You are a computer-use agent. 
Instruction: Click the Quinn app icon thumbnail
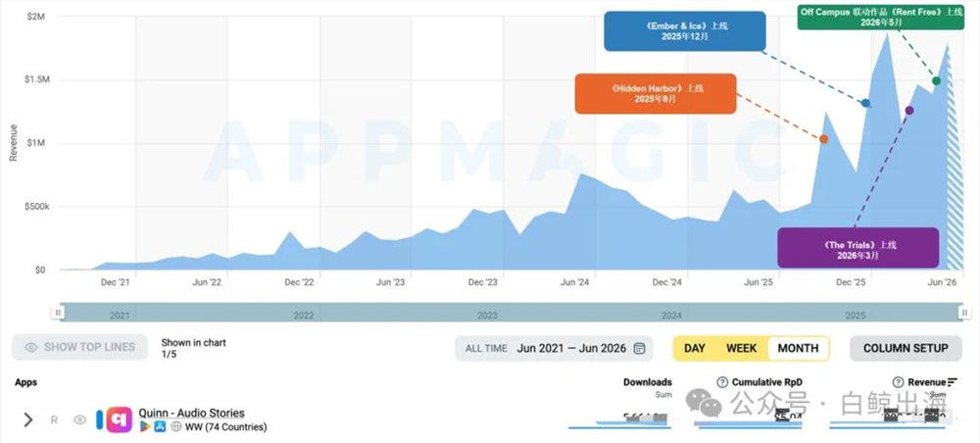pyautogui.click(x=119, y=419)
